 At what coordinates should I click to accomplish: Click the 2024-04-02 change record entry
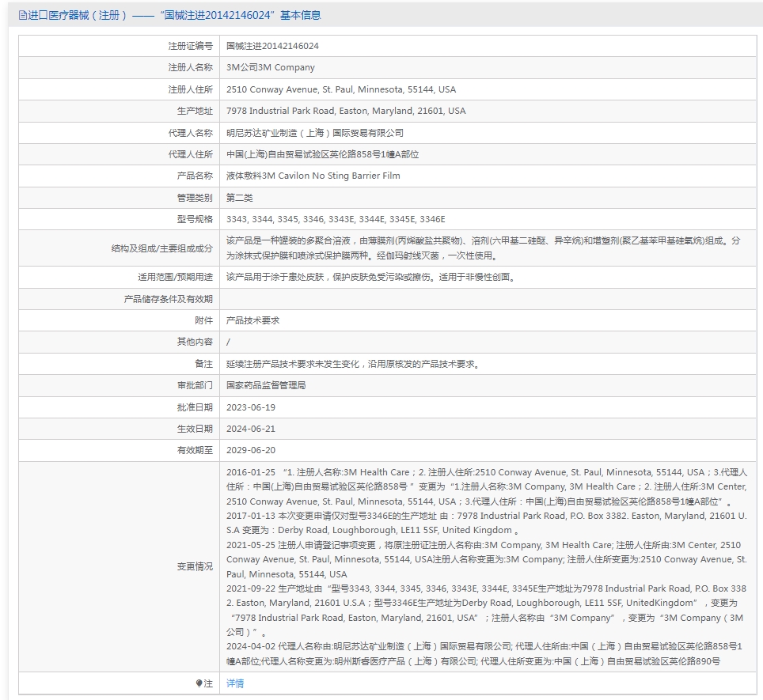point(484,653)
